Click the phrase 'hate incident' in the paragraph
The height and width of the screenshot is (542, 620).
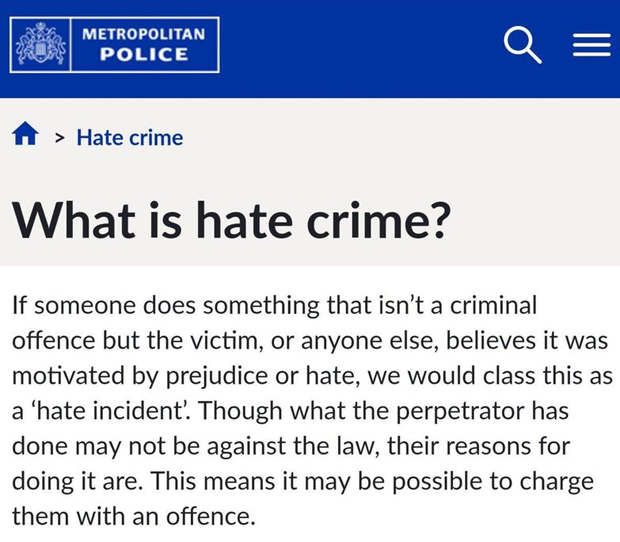[84, 411]
